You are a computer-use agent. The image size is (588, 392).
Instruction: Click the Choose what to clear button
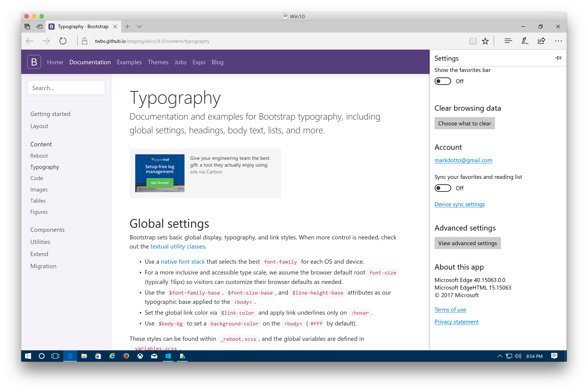[x=464, y=123]
